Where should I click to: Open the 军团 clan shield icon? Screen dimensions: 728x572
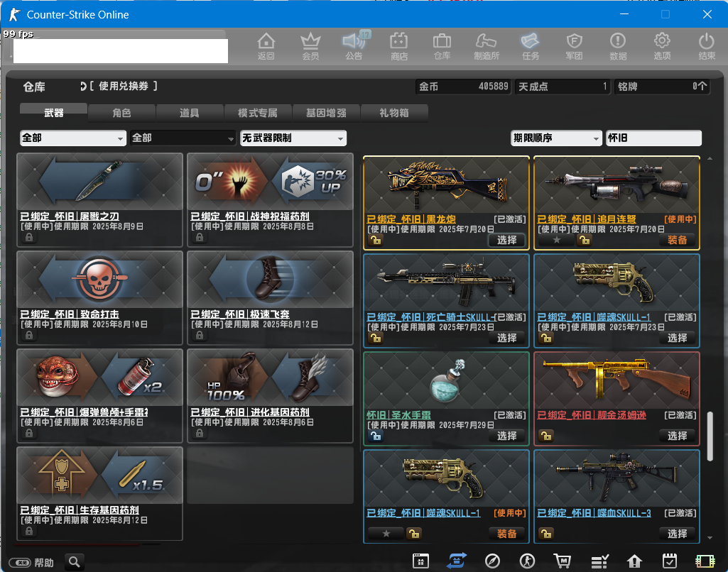tap(574, 46)
